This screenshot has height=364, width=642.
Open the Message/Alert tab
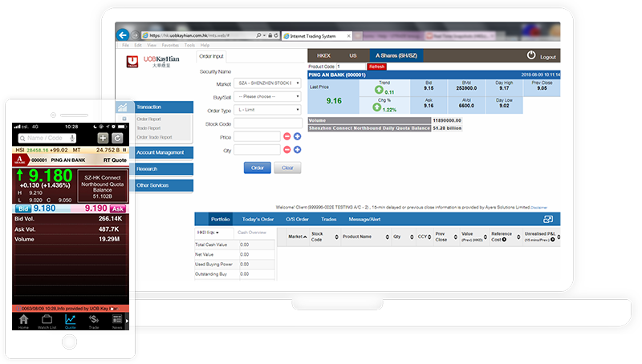click(364, 219)
